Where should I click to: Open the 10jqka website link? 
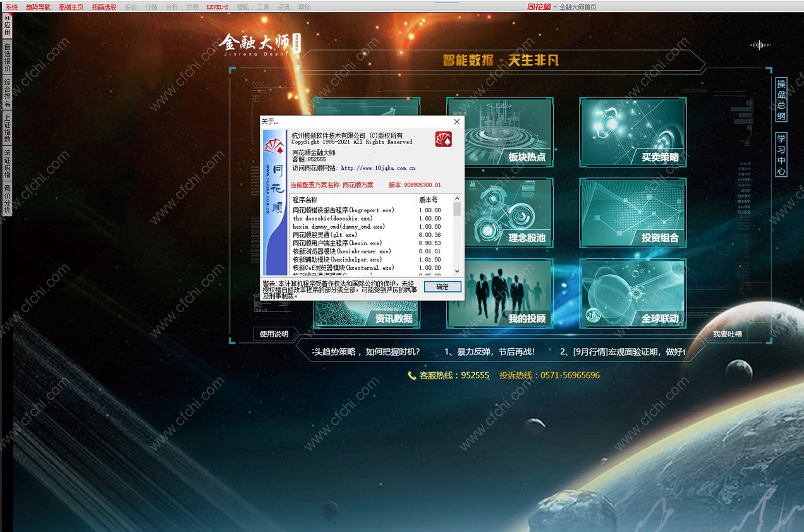click(x=378, y=168)
